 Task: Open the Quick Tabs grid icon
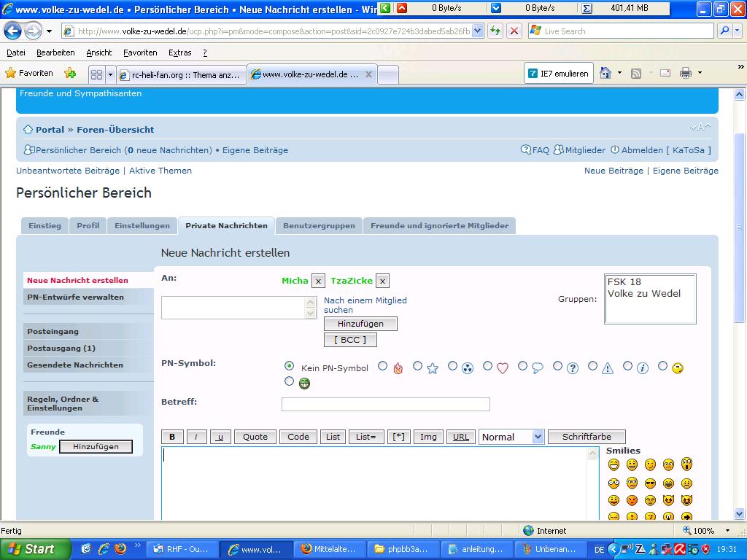[97, 75]
